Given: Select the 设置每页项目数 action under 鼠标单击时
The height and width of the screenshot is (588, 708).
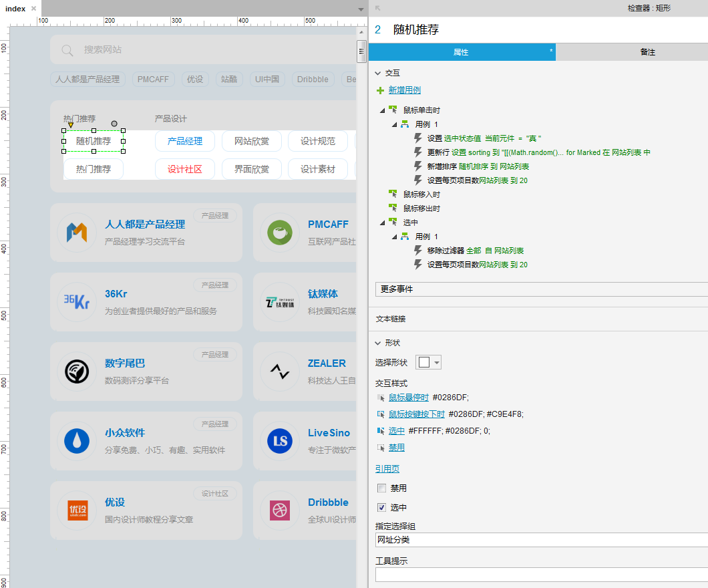Looking at the screenshot, I should (x=478, y=180).
